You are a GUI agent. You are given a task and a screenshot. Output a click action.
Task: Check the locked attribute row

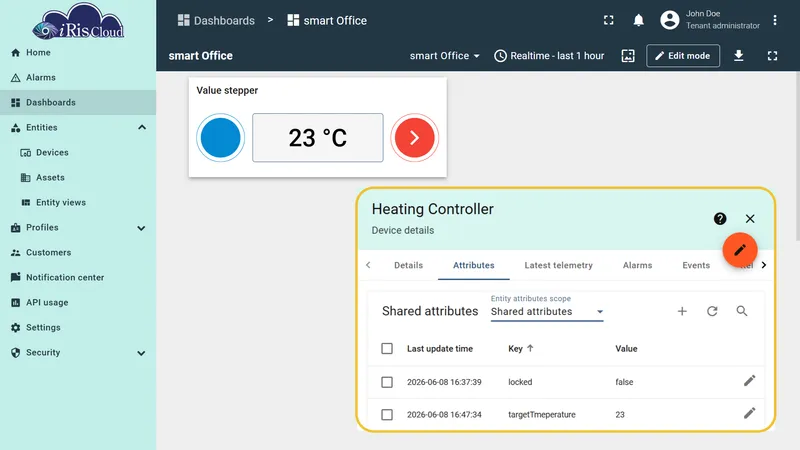pyautogui.click(x=387, y=382)
